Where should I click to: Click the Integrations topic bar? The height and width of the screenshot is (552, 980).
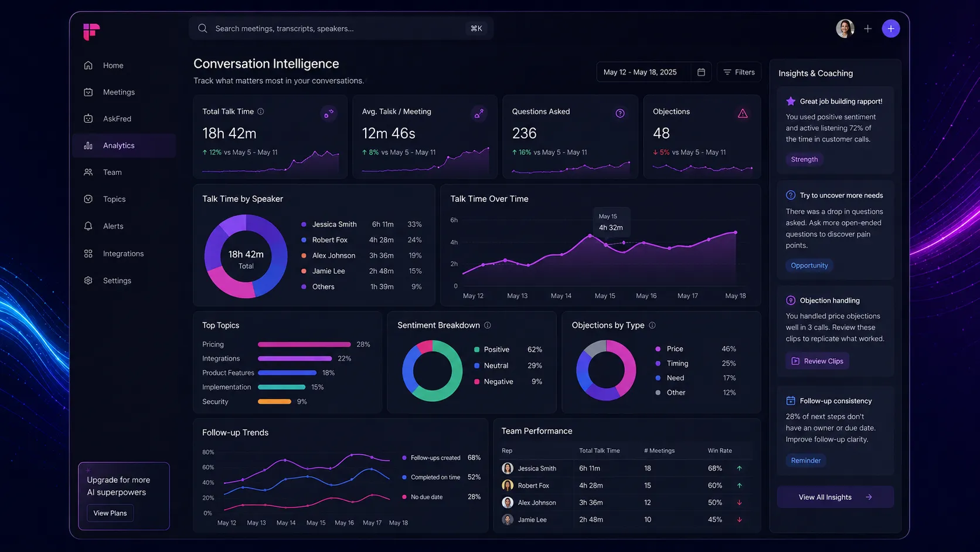pyautogui.click(x=295, y=358)
